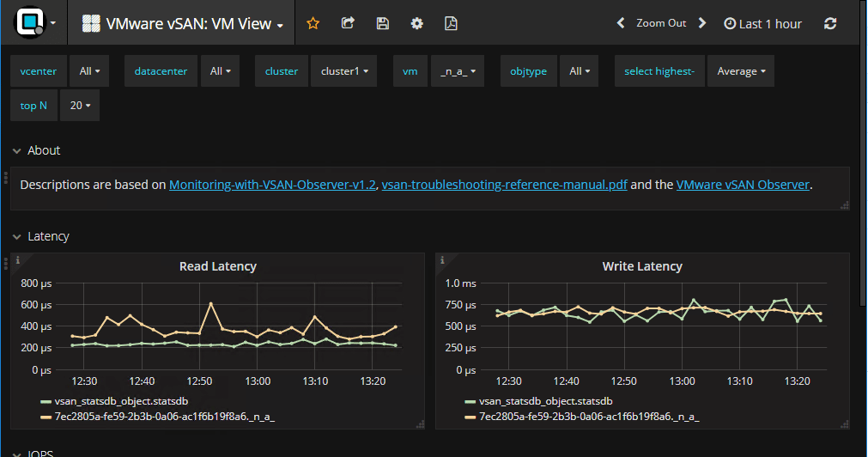Click the 1.0 ms axis label

pyautogui.click(x=460, y=283)
